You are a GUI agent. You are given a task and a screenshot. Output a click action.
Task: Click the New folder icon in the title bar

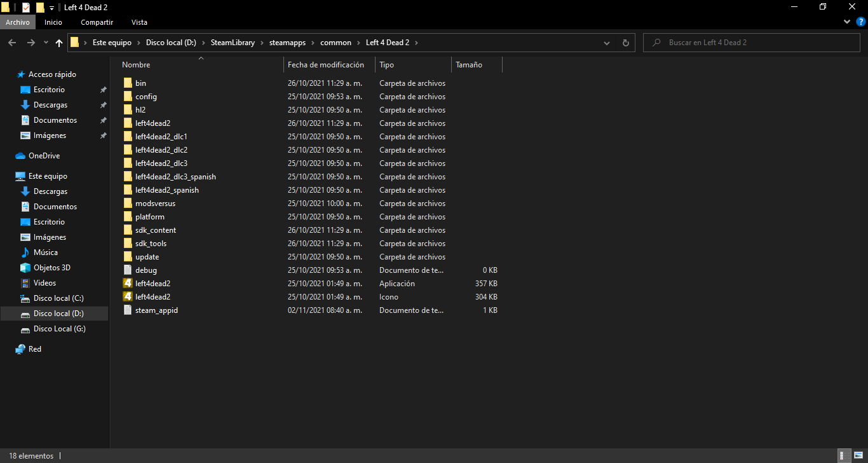[x=40, y=7]
